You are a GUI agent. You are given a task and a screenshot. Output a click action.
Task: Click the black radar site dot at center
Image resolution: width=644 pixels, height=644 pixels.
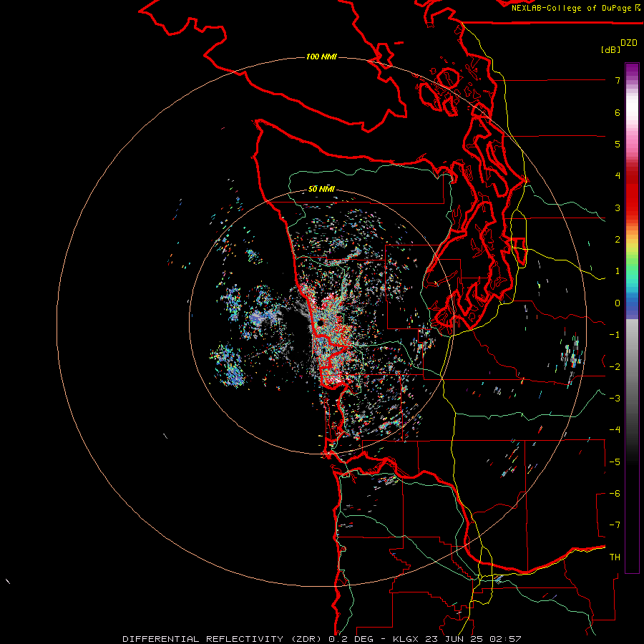pyautogui.click(x=321, y=323)
